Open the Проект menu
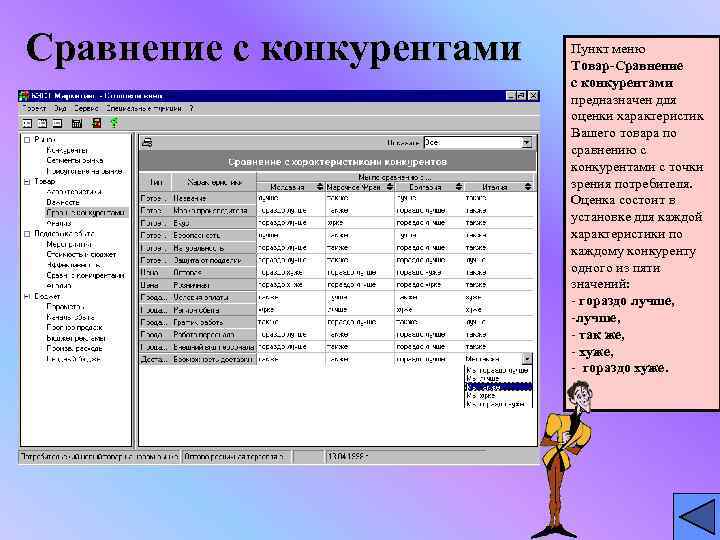This screenshot has height=540, width=720. coord(34,108)
